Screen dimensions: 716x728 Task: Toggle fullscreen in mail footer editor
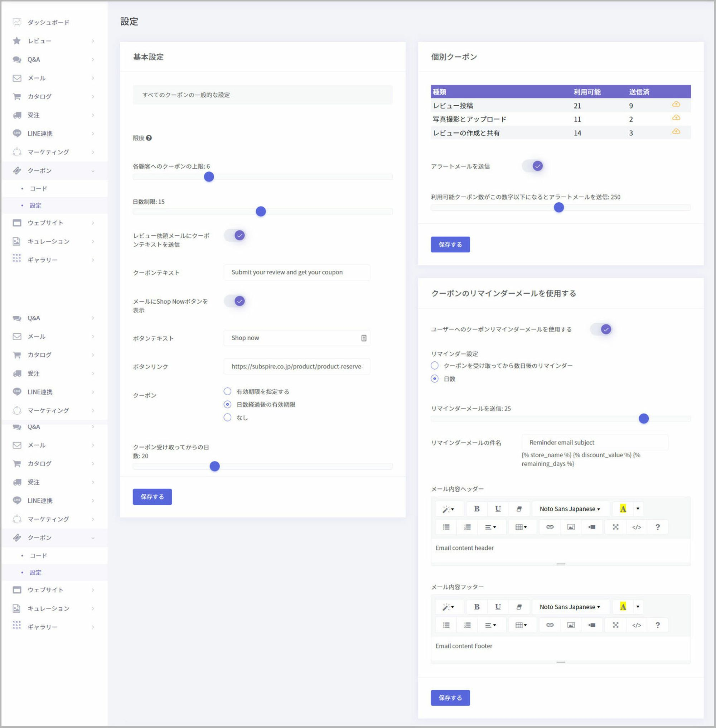point(615,625)
